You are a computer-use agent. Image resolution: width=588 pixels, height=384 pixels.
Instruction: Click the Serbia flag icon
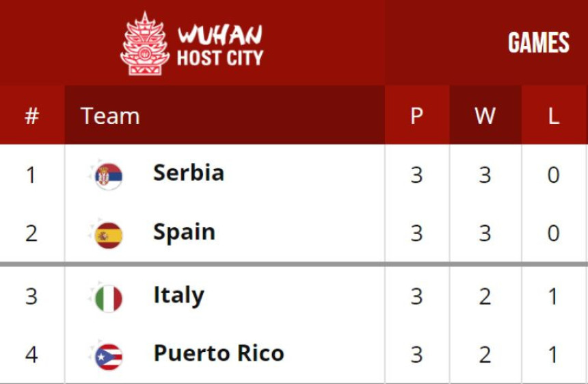coord(109,176)
